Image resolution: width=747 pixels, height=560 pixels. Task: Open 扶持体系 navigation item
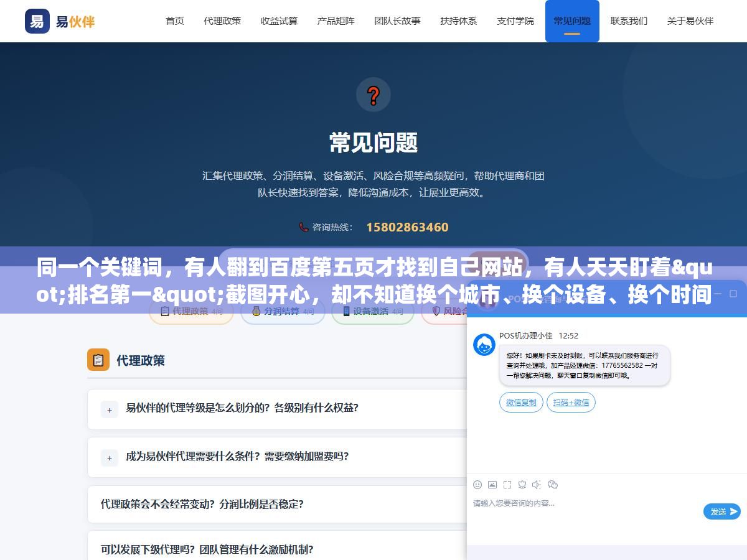point(459,21)
